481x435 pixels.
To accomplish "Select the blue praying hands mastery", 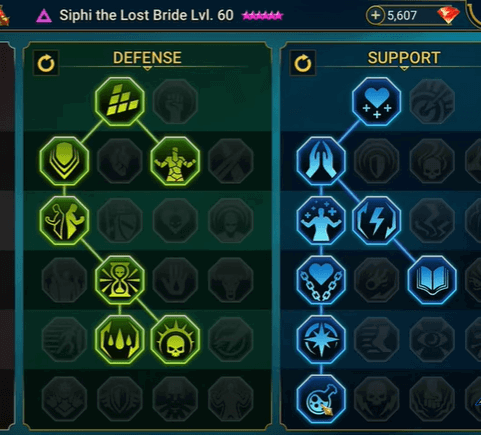I will click(321, 161).
